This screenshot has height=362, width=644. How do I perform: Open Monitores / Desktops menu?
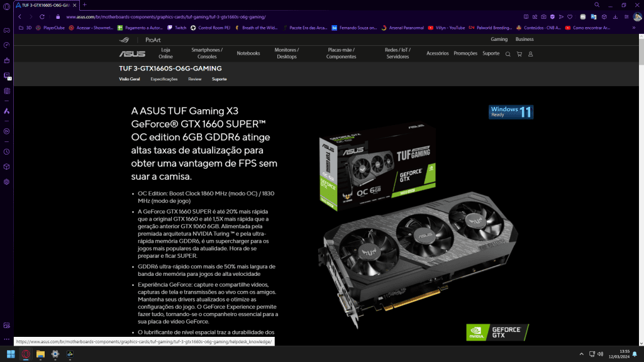(287, 53)
